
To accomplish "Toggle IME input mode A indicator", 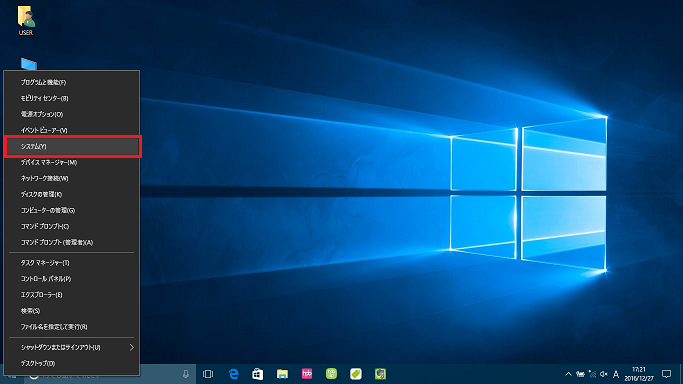I will 616,374.
